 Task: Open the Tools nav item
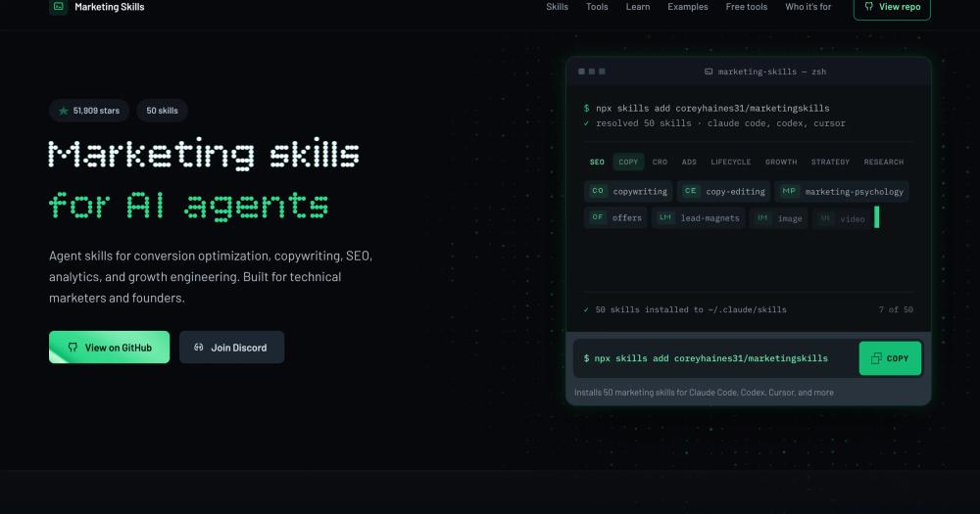pos(597,7)
